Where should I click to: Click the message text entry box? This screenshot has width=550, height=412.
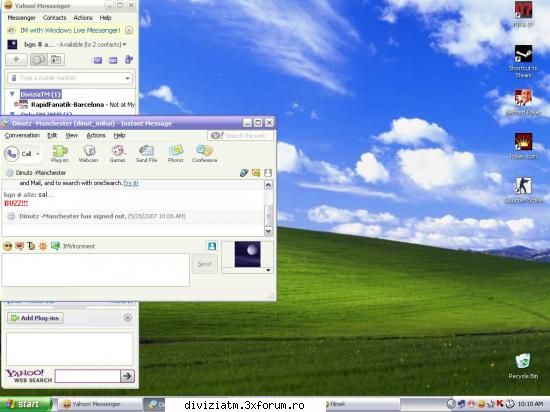[x=95, y=270]
